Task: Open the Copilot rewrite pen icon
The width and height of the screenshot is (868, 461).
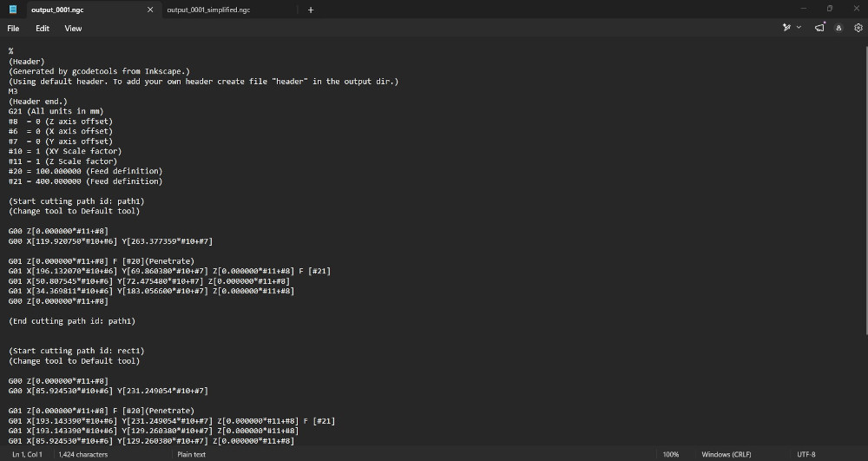Action: click(x=787, y=28)
